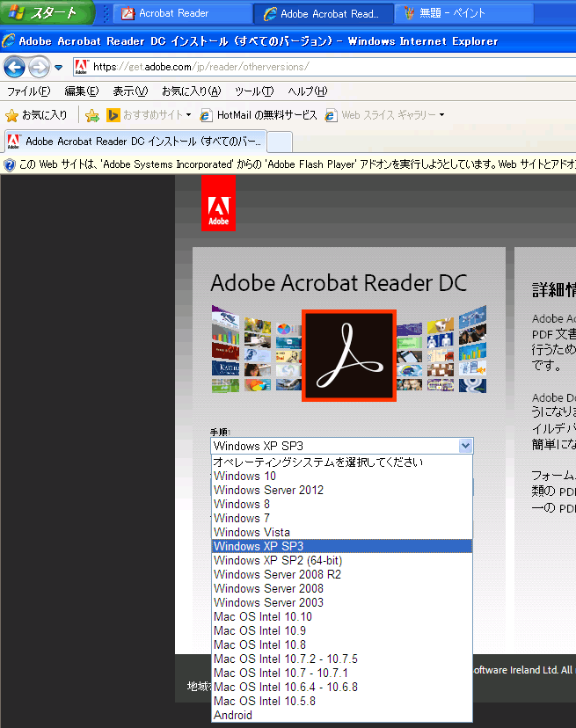Open the お気に入り(A) menu

click(x=192, y=91)
